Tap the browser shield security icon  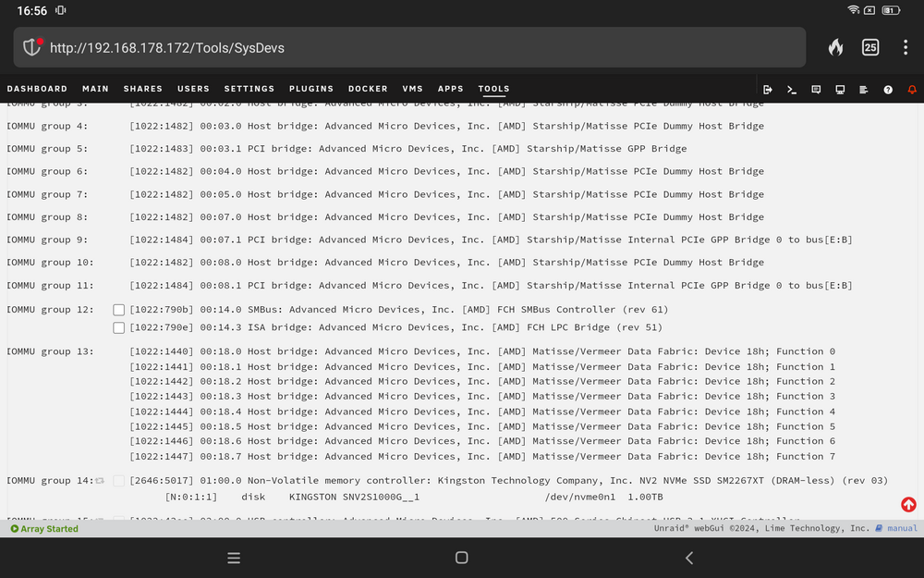pyautogui.click(x=32, y=47)
